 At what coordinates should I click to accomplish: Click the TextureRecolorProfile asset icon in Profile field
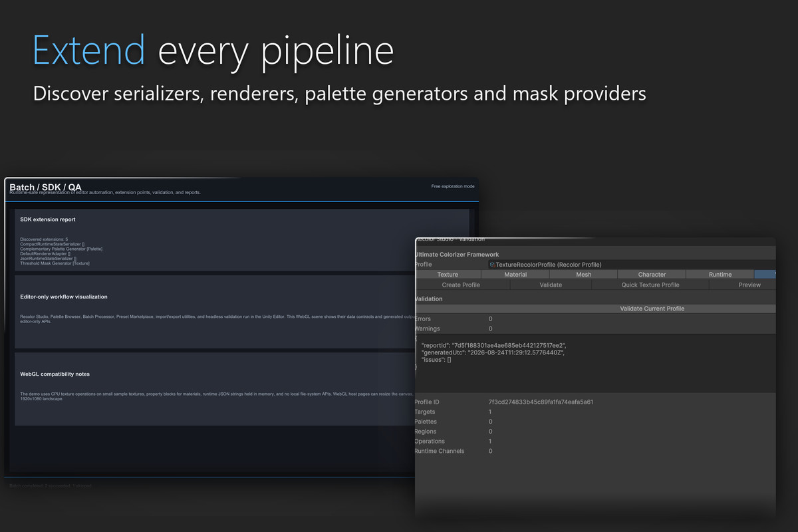pos(493,265)
